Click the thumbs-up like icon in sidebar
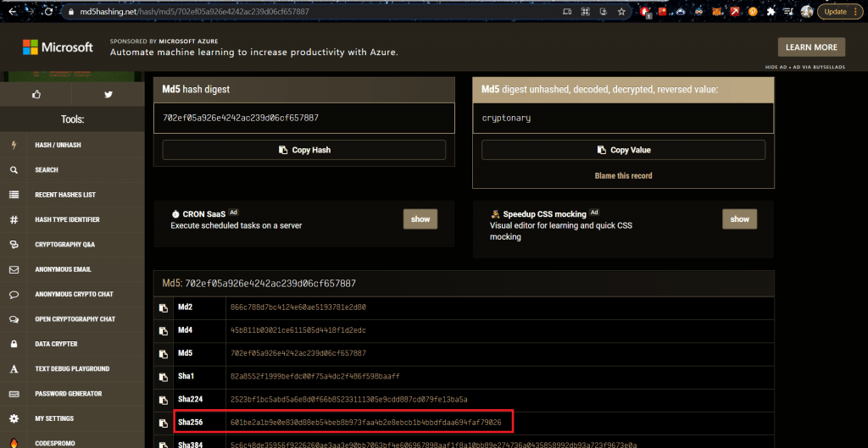Image resolution: width=868 pixels, height=448 pixels. (36, 95)
